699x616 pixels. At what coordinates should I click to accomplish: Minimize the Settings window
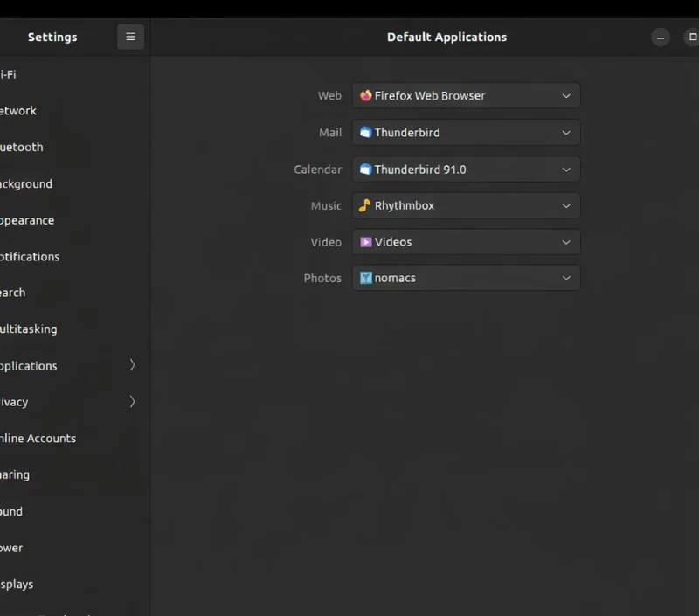(661, 38)
